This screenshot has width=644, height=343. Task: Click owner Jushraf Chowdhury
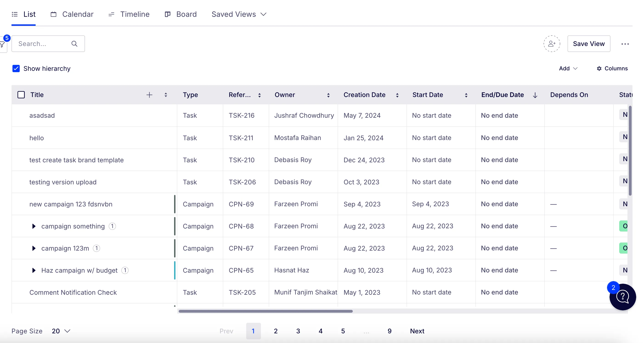pyautogui.click(x=304, y=116)
